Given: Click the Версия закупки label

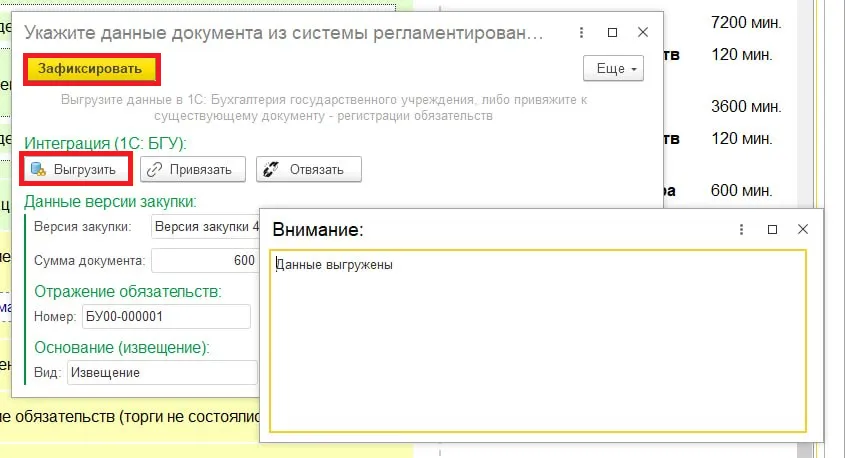Looking at the screenshot, I should pos(82,227).
